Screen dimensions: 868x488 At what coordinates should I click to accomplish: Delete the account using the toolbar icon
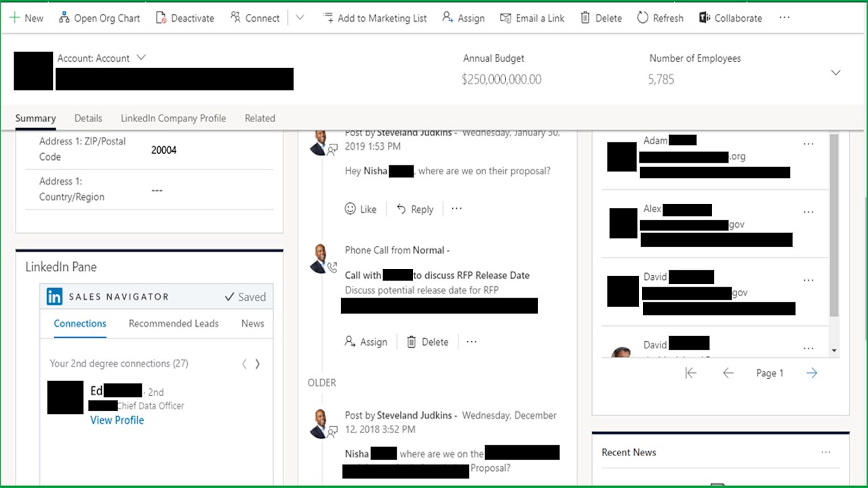pyautogui.click(x=600, y=18)
